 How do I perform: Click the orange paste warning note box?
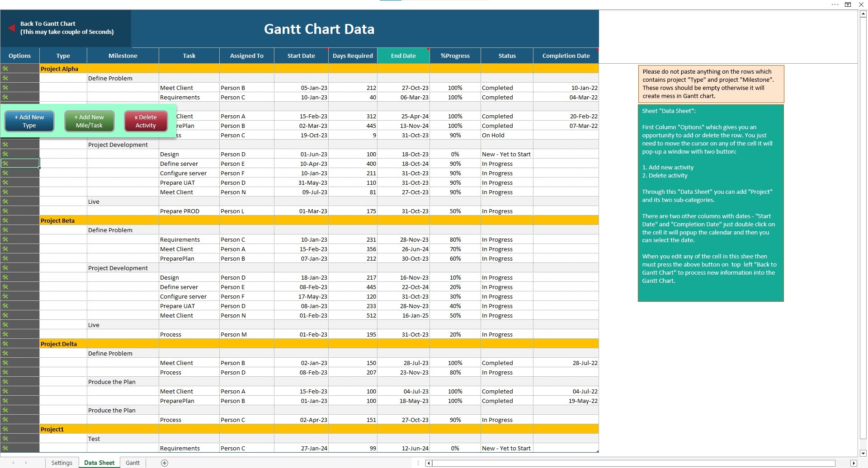711,84
